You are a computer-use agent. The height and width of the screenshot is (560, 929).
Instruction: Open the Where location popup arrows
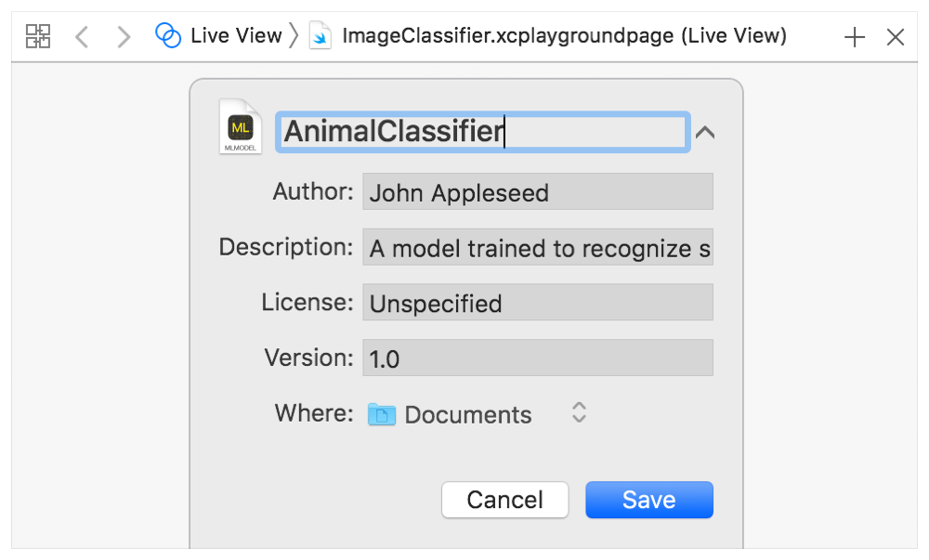click(x=579, y=413)
